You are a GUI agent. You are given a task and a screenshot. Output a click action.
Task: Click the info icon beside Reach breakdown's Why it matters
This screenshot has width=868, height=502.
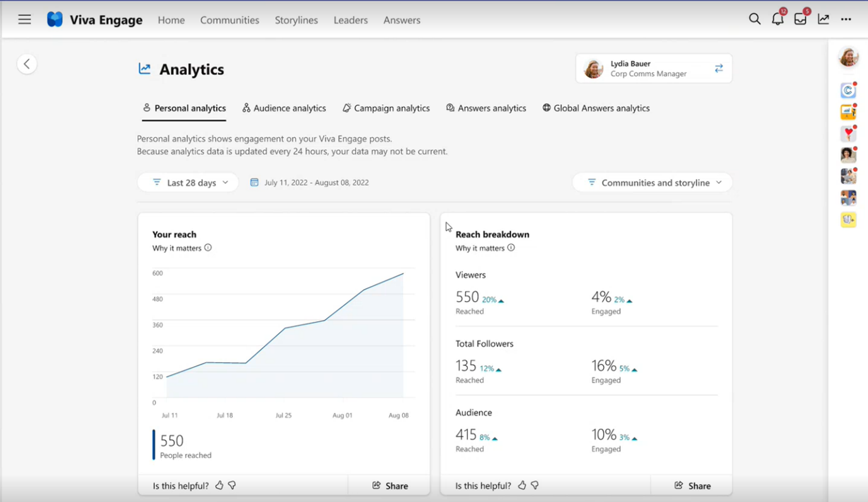pyautogui.click(x=511, y=248)
